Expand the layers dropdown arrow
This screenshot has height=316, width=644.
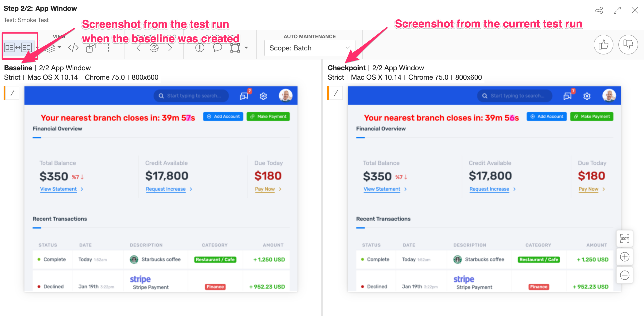click(59, 47)
